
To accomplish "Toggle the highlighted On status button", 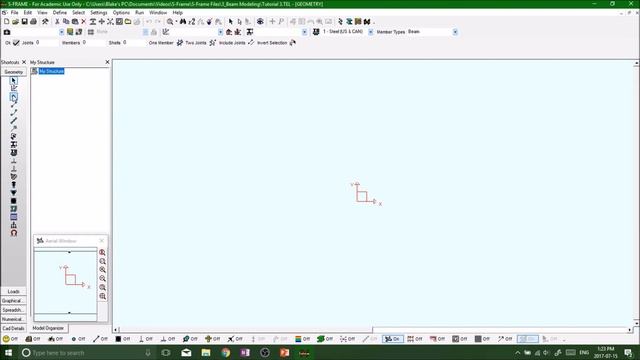I will [x=393, y=339].
